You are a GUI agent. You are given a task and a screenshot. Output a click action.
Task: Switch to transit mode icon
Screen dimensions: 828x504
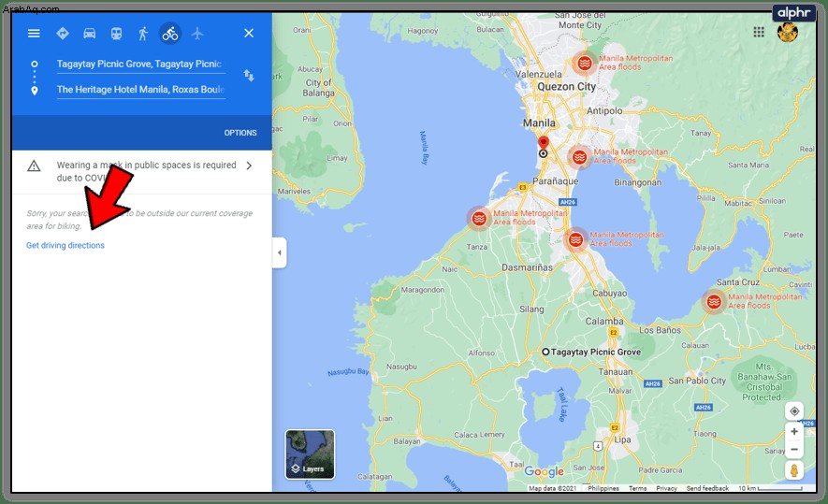pyautogui.click(x=116, y=34)
